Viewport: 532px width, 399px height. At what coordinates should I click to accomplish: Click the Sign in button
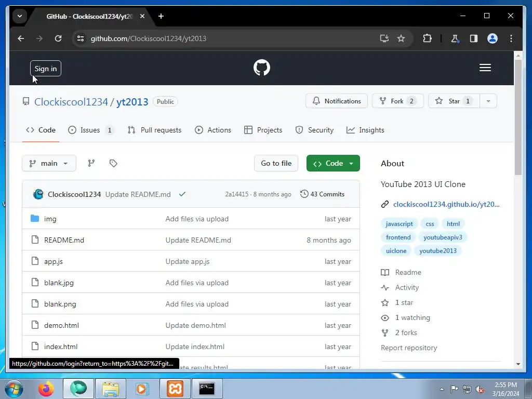click(46, 69)
